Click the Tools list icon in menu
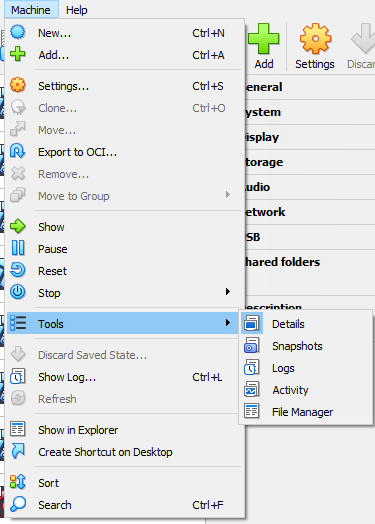The width and height of the screenshot is (375, 524). (18, 323)
